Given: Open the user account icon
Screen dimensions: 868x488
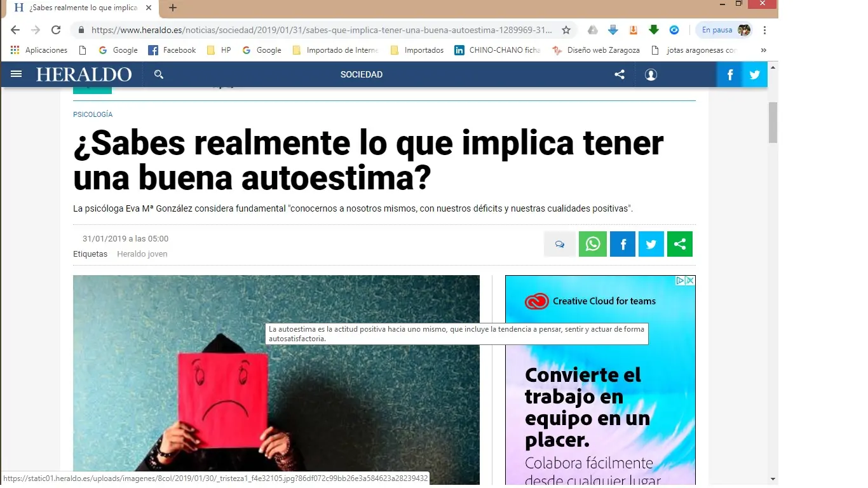Looking at the screenshot, I should [x=651, y=74].
